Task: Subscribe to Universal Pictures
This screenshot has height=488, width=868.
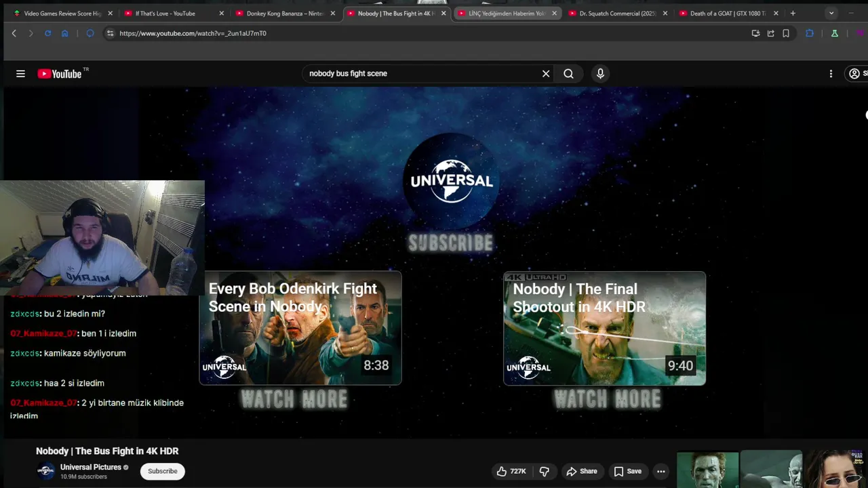Action: 163,471
